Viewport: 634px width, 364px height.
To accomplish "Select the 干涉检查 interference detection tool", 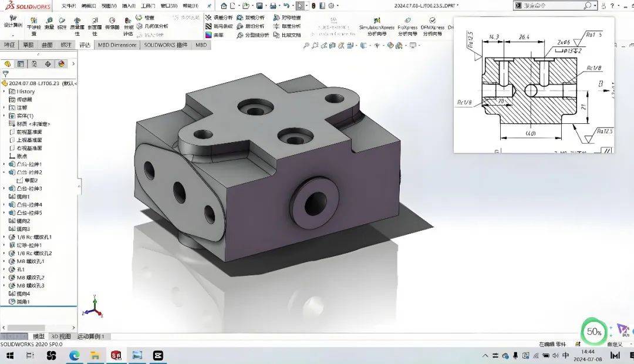I will 34,23.
